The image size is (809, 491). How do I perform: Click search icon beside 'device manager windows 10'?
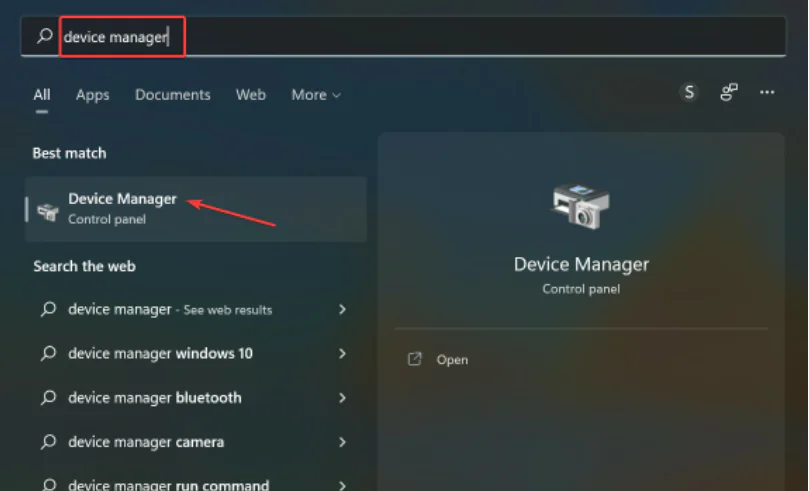(48, 353)
